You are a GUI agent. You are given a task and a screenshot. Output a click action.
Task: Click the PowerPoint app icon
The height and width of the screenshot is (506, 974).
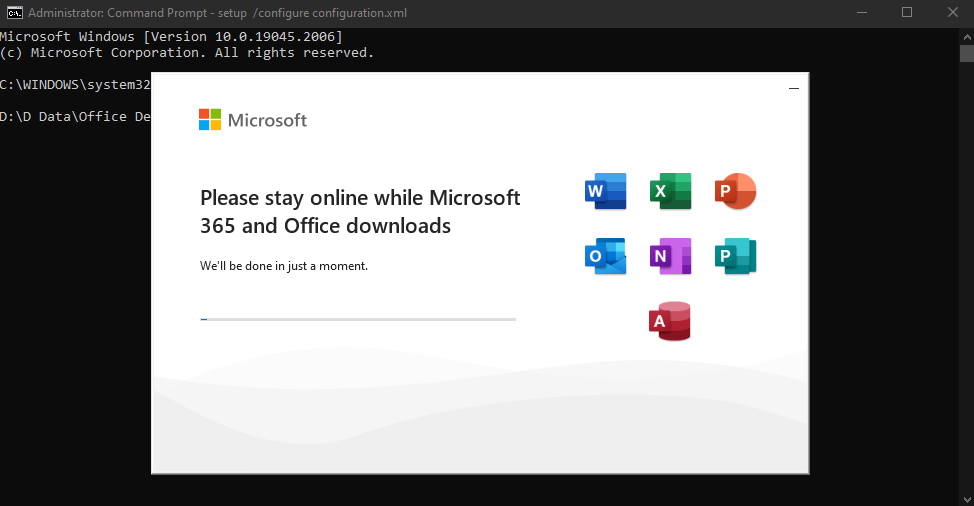pyautogui.click(x=735, y=191)
